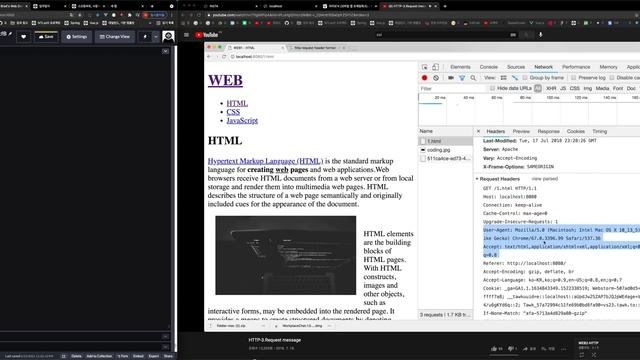
Task: Open network search magnifier icon
Action: (473, 78)
